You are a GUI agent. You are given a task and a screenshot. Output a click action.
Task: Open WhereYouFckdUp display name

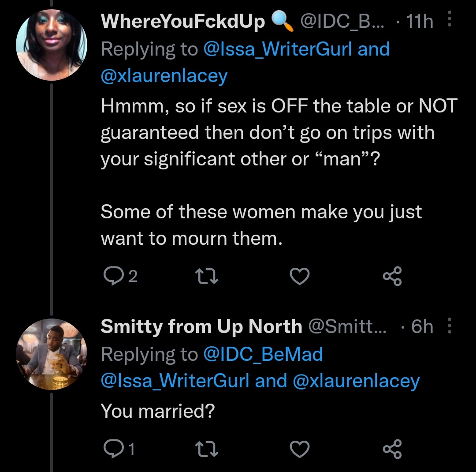click(183, 21)
